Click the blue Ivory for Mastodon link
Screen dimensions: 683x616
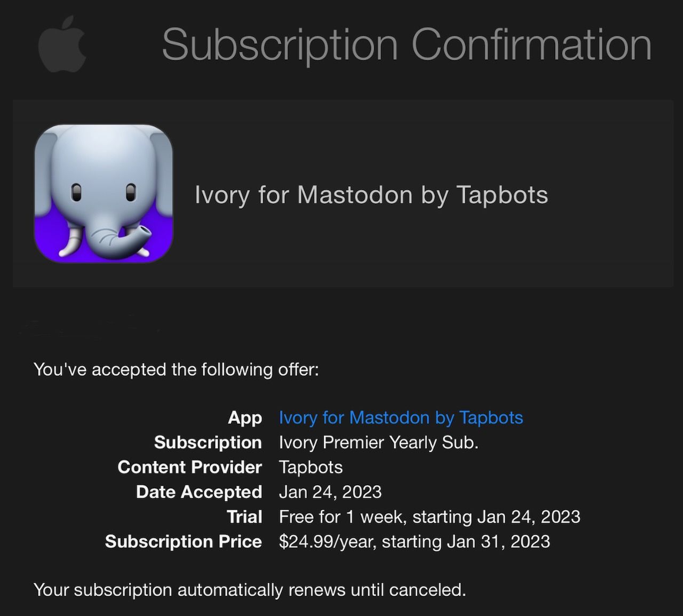pyautogui.click(x=401, y=417)
